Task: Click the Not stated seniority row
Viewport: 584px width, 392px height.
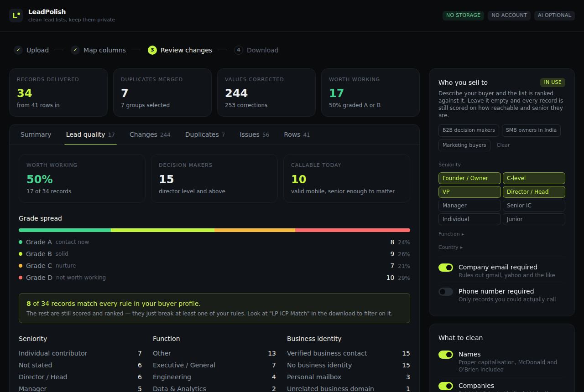Action: pos(80,365)
